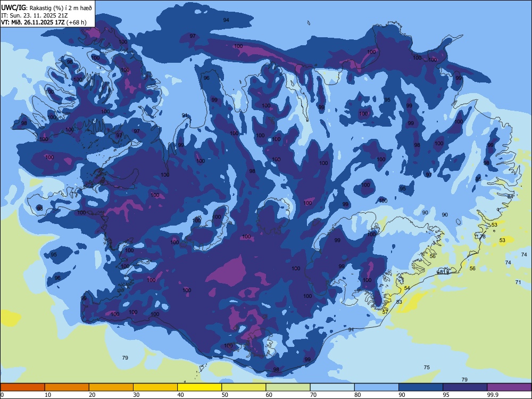
Task: Click the '81' humidity value on the map
Action: click(x=443, y=272)
